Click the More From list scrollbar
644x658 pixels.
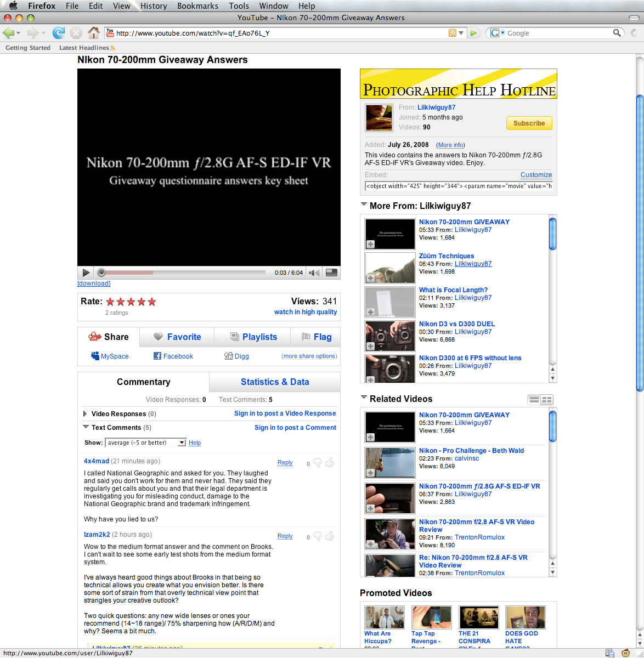point(552,299)
